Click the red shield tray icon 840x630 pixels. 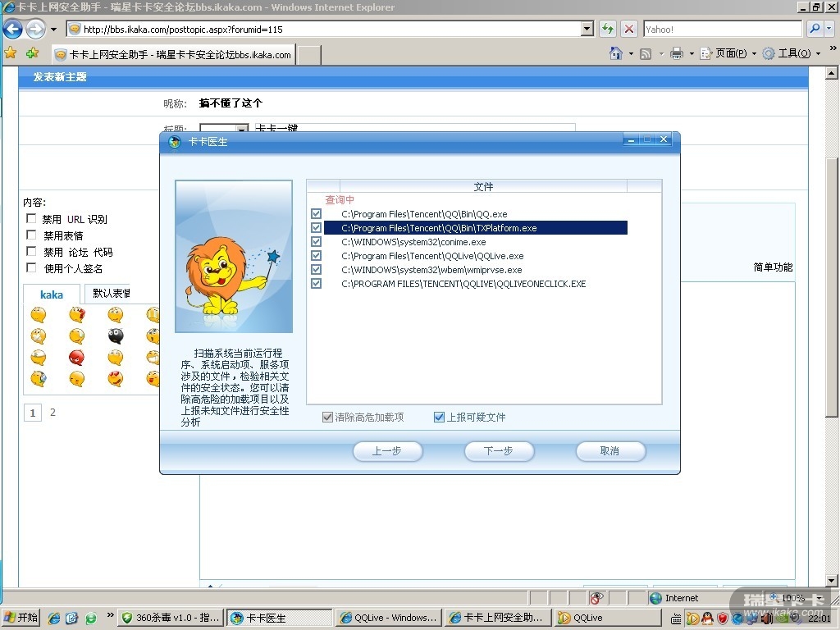pos(722,619)
